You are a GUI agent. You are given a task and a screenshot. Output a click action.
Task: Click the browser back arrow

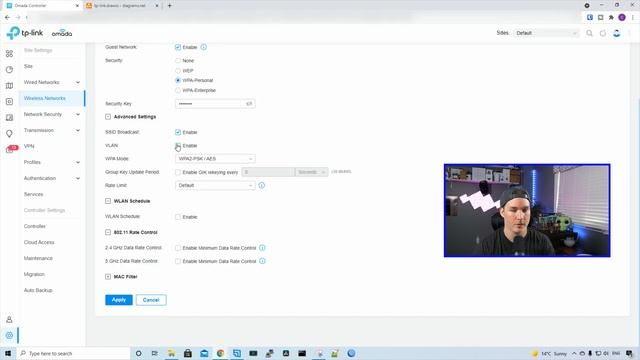pyautogui.click(x=7, y=17)
